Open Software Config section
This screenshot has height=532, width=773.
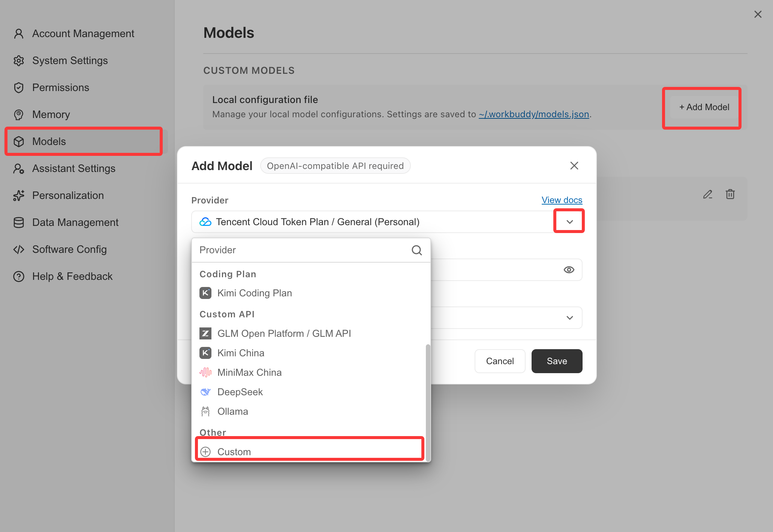point(83,250)
